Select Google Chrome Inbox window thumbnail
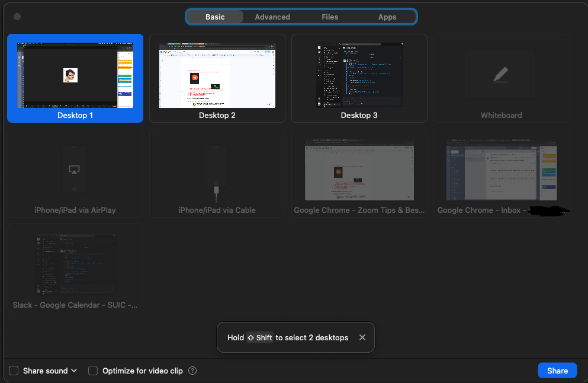The width and height of the screenshot is (588, 383). (x=502, y=170)
